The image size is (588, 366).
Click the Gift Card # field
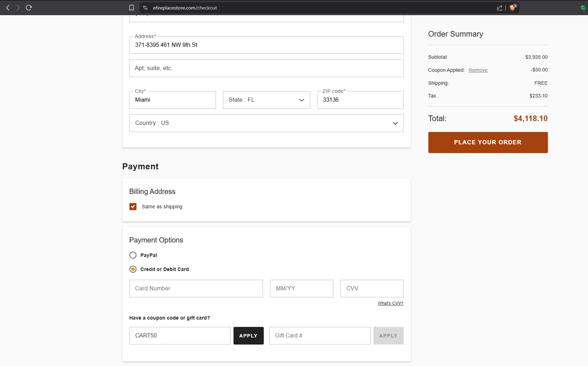(320, 336)
